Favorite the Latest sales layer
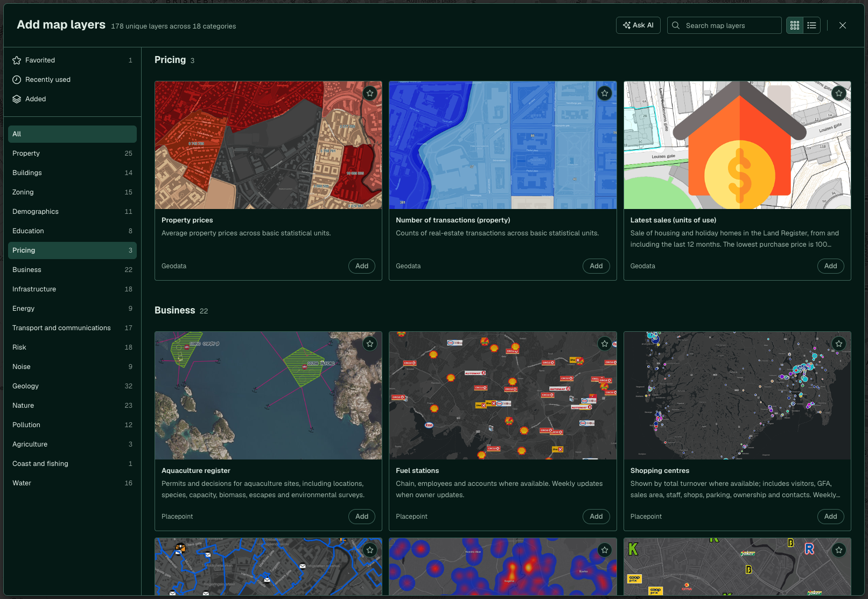The width and height of the screenshot is (868, 599). (x=839, y=93)
